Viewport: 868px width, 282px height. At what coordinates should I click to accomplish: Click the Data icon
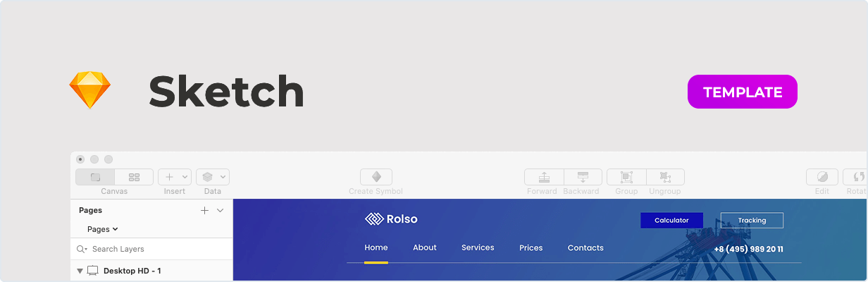[x=208, y=177]
